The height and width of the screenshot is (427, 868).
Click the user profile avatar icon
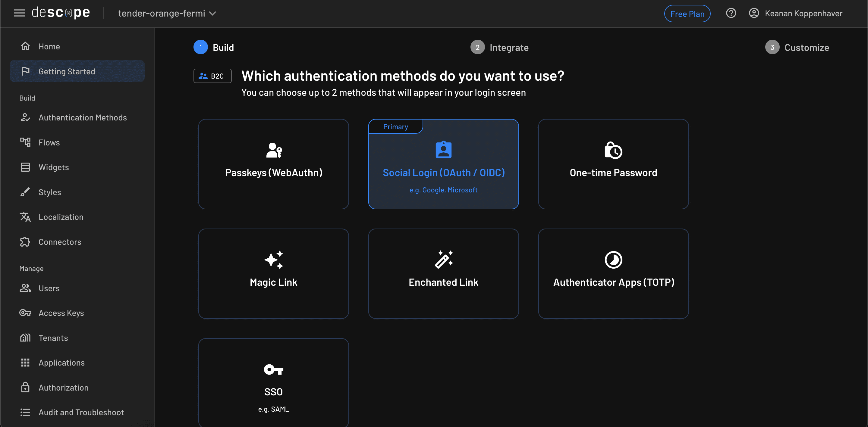(x=753, y=13)
